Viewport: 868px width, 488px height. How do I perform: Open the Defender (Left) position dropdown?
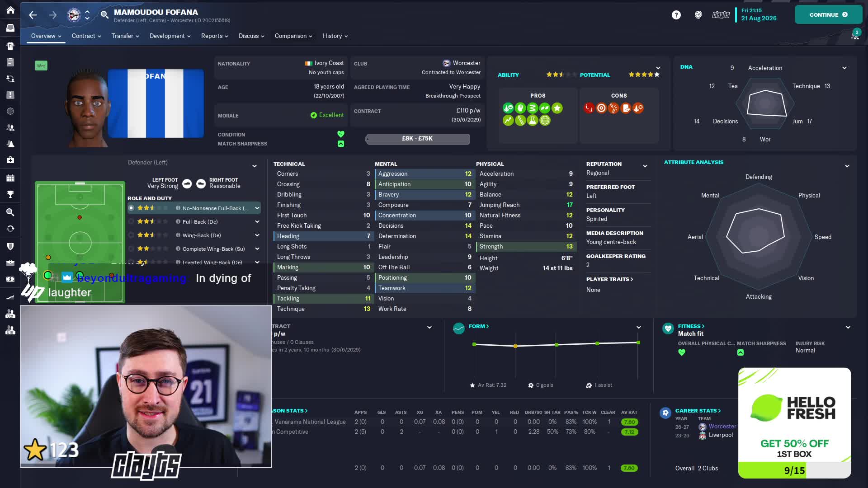[x=255, y=166]
